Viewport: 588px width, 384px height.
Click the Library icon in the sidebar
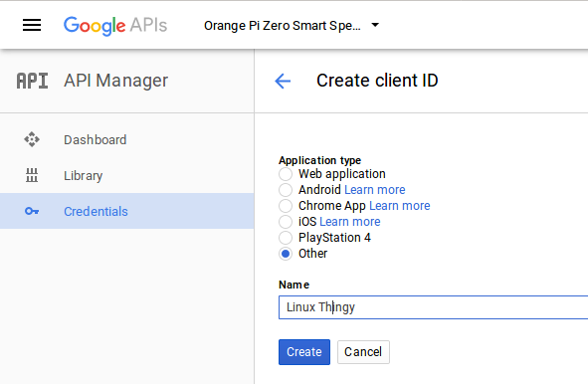coord(32,175)
